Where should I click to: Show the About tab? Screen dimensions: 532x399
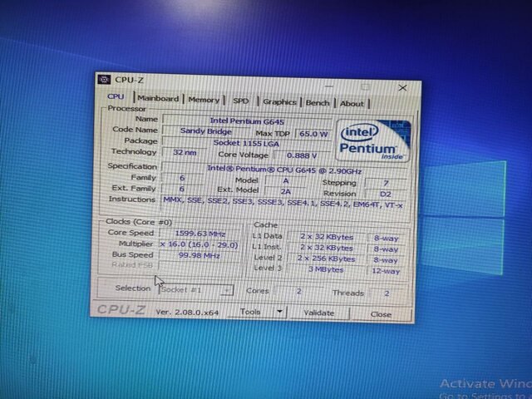pyautogui.click(x=352, y=104)
